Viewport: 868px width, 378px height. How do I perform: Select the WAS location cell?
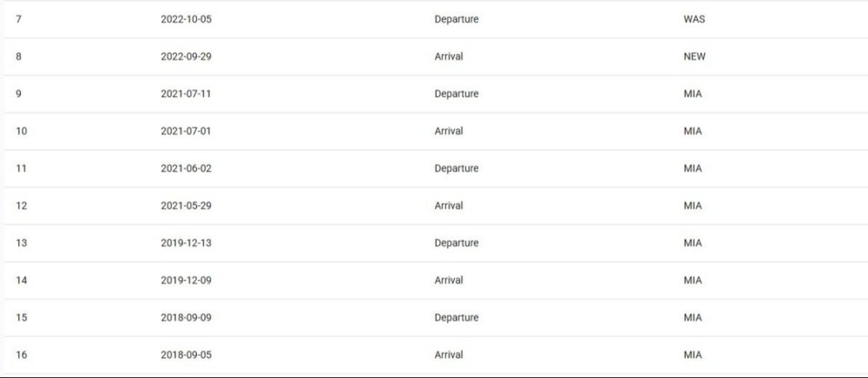(694, 20)
